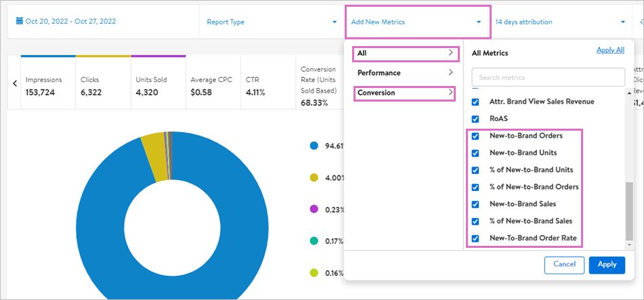644x300 pixels.
Task: Select the Performance metrics category
Action: [x=404, y=72]
